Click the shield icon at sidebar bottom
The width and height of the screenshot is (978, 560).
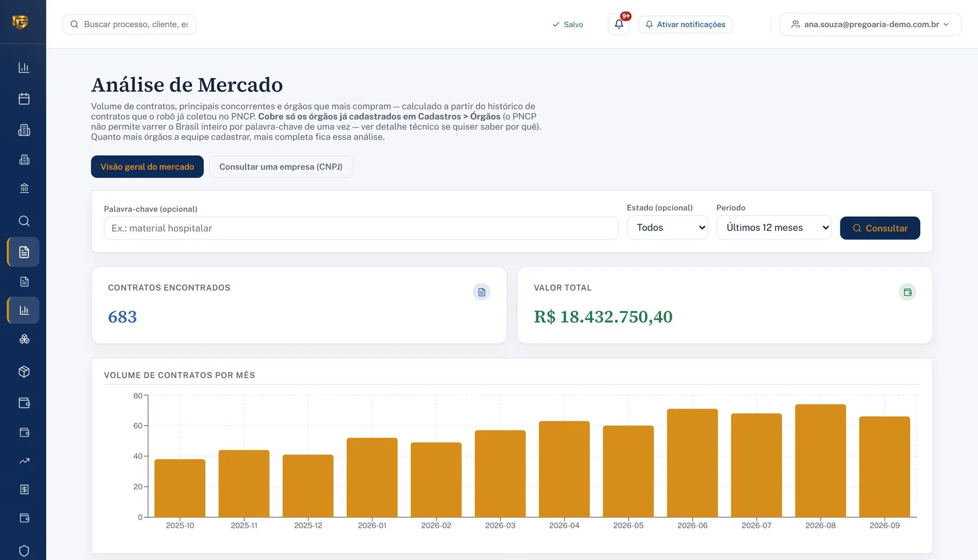[x=24, y=551]
